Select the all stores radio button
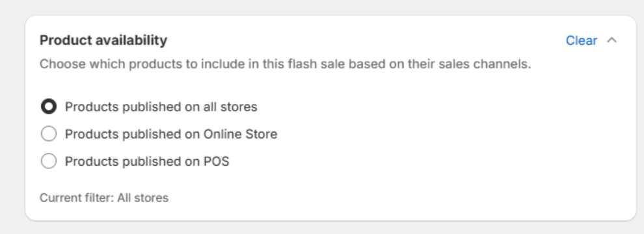This screenshot has height=234, width=644. (49, 107)
